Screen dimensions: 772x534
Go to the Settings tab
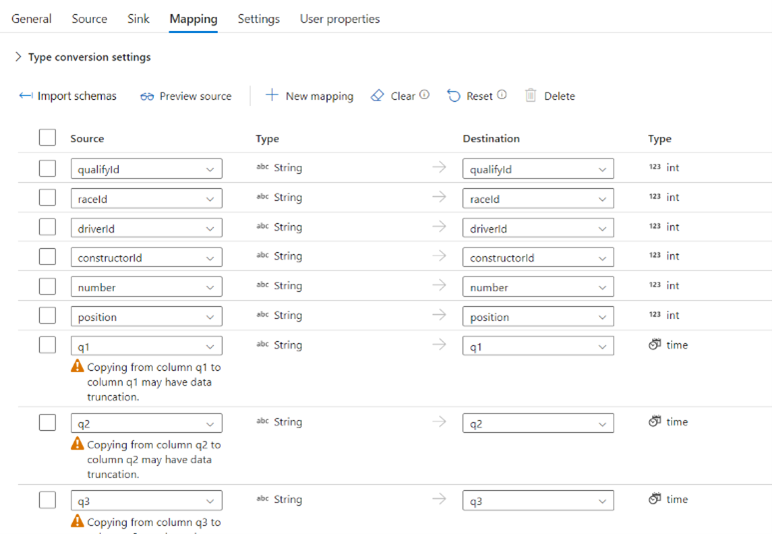coord(259,19)
